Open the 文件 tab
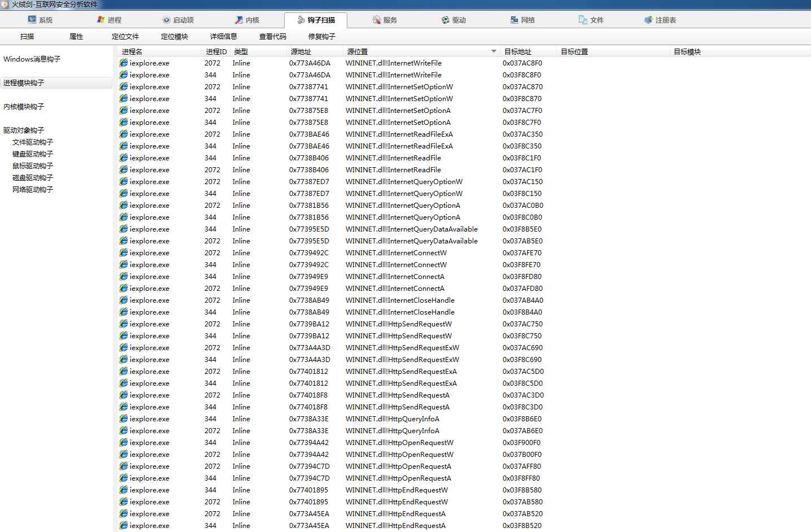811x532 pixels. pos(591,20)
